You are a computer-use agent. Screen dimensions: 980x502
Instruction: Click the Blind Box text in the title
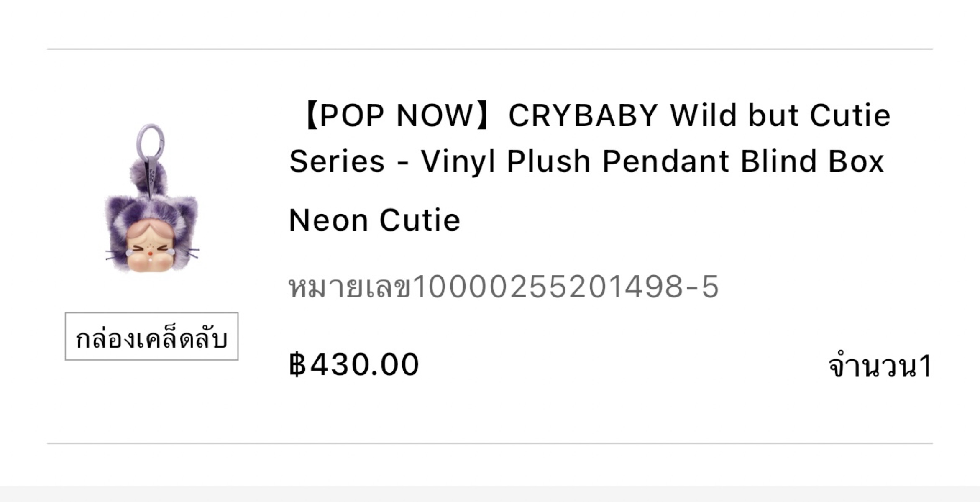click(x=811, y=161)
